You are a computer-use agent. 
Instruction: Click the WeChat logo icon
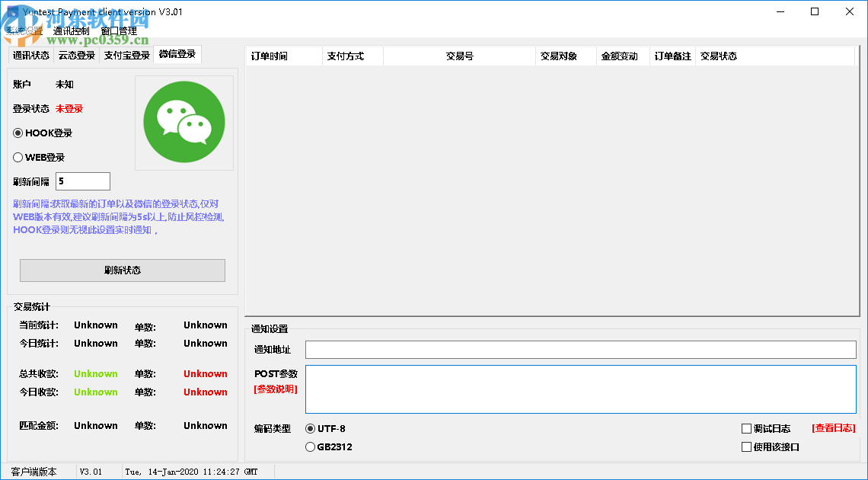pos(183,121)
